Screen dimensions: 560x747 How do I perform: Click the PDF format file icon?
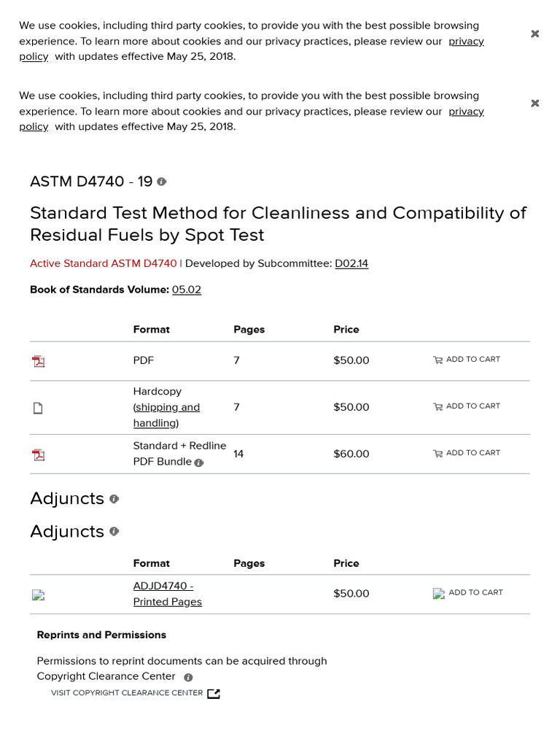(x=39, y=361)
